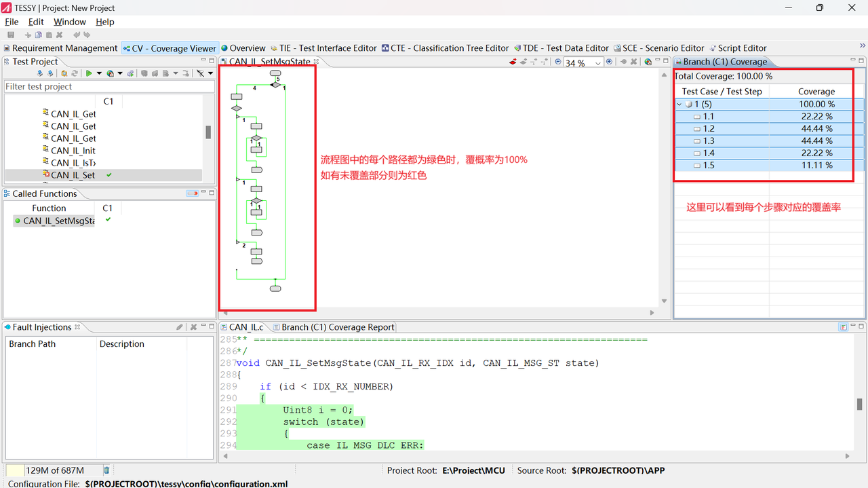Open dropdown arrow beside Execute Test button
868x488 pixels.
pos(99,73)
